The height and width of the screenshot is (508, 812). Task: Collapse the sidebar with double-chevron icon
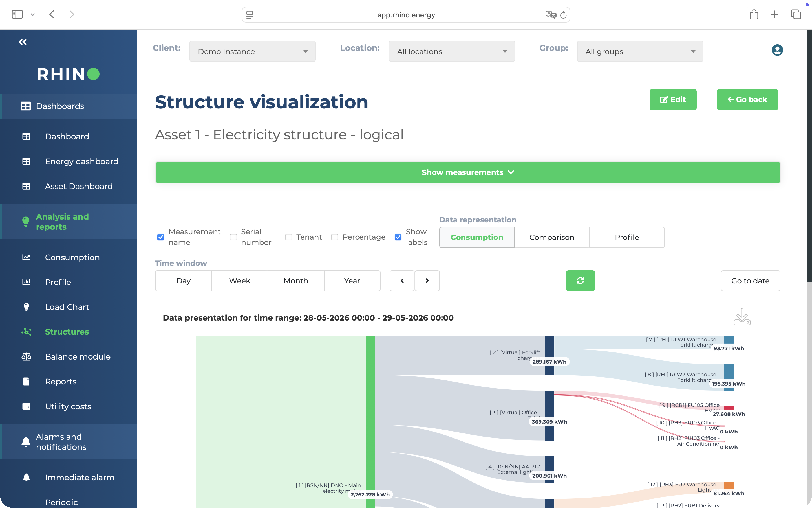tap(23, 42)
